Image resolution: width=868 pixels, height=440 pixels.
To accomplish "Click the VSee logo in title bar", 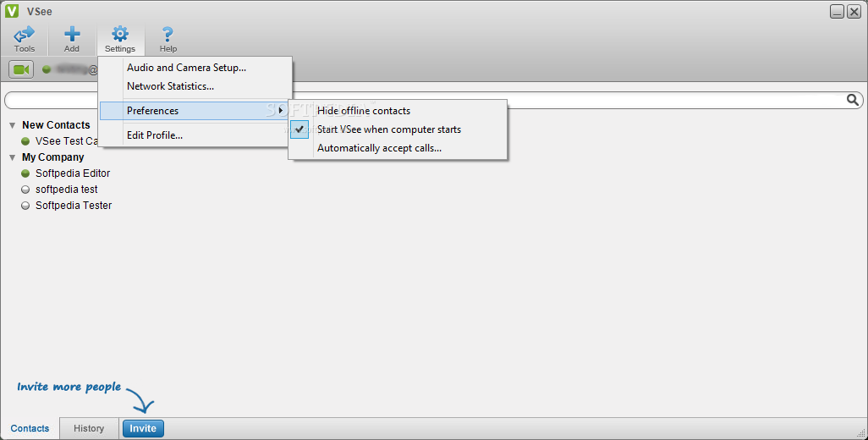I will point(12,11).
